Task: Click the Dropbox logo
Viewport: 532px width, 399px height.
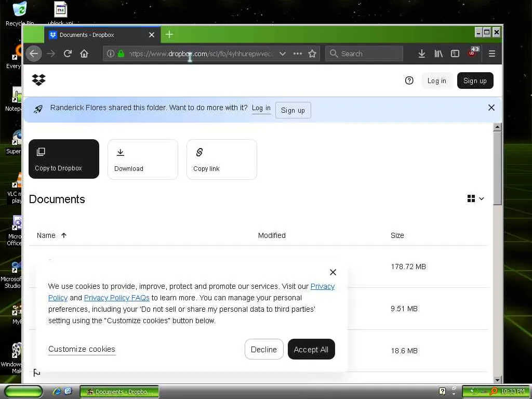Action: (38, 80)
